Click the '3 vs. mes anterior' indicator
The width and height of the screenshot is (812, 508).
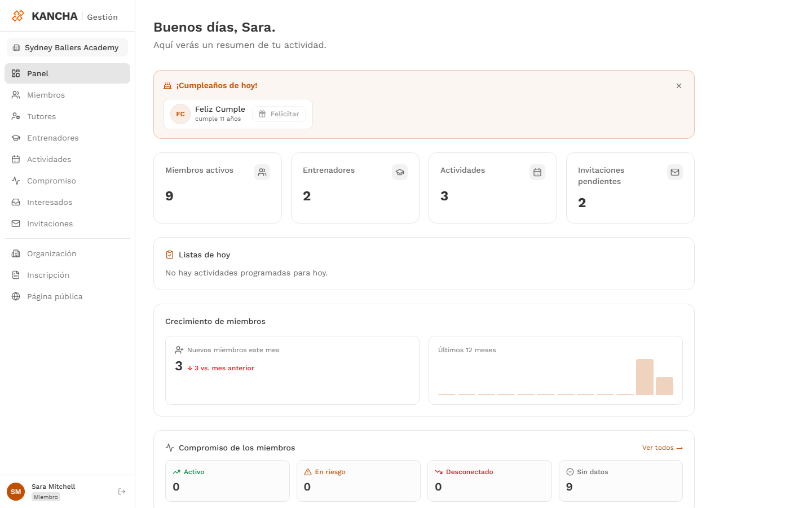[x=221, y=368]
